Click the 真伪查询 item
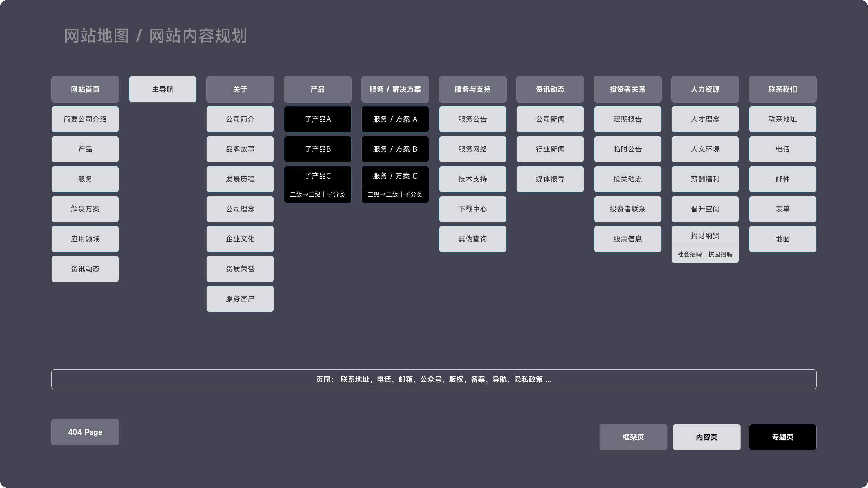The height and width of the screenshot is (488, 868). pos(473,239)
